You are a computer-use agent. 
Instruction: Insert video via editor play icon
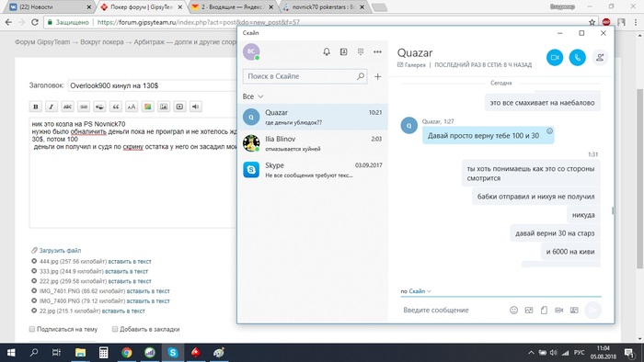[x=179, y=107]
